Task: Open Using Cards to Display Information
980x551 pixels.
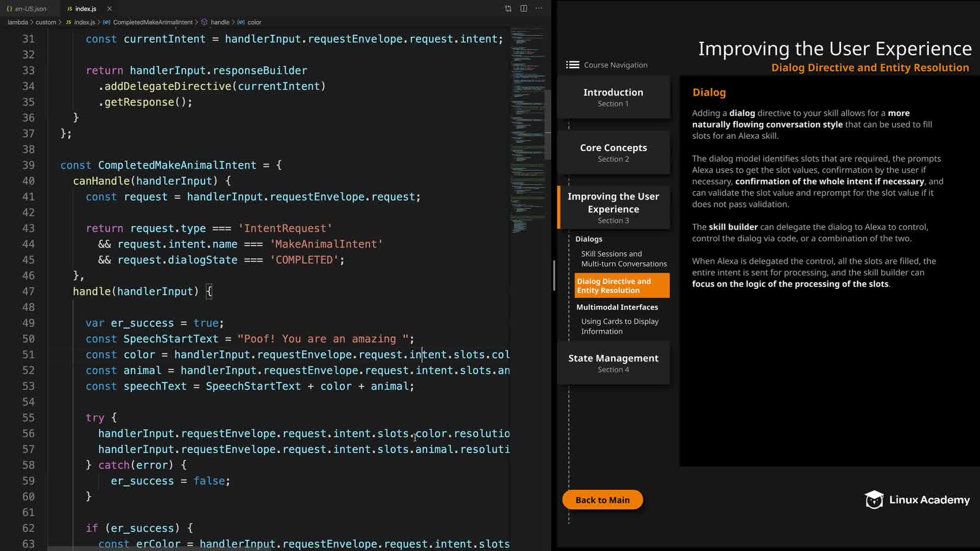Action: (619, 327)
